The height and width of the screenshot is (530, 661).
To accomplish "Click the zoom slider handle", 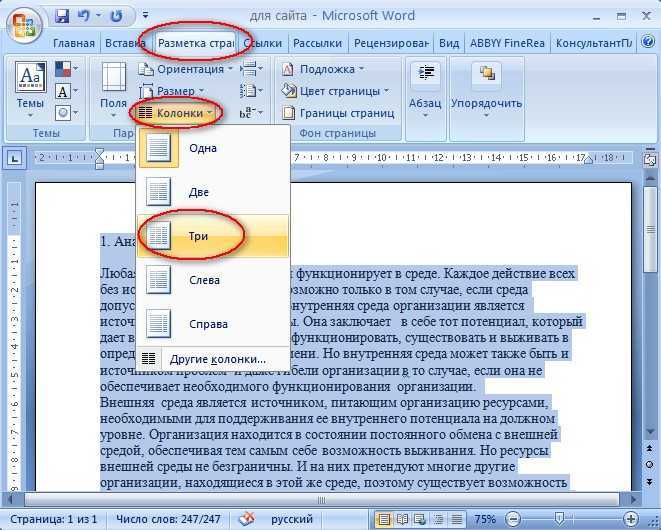I will (x=559, y=518).
